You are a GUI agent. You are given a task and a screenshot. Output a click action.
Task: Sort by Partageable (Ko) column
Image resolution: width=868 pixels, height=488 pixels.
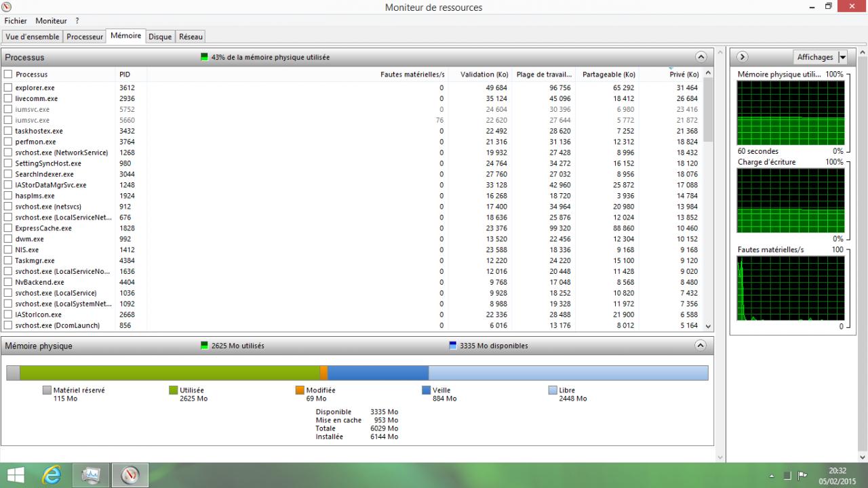coord(608,74)
